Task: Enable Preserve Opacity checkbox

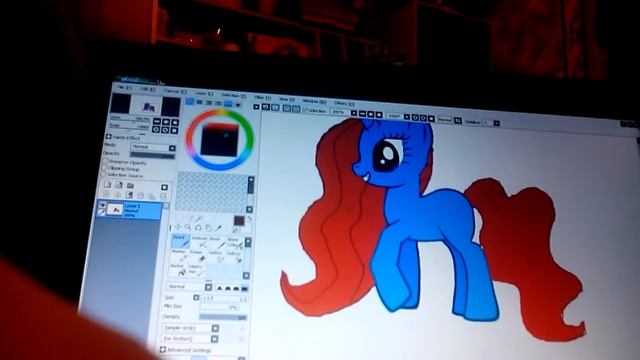Action: click(105, 161)
